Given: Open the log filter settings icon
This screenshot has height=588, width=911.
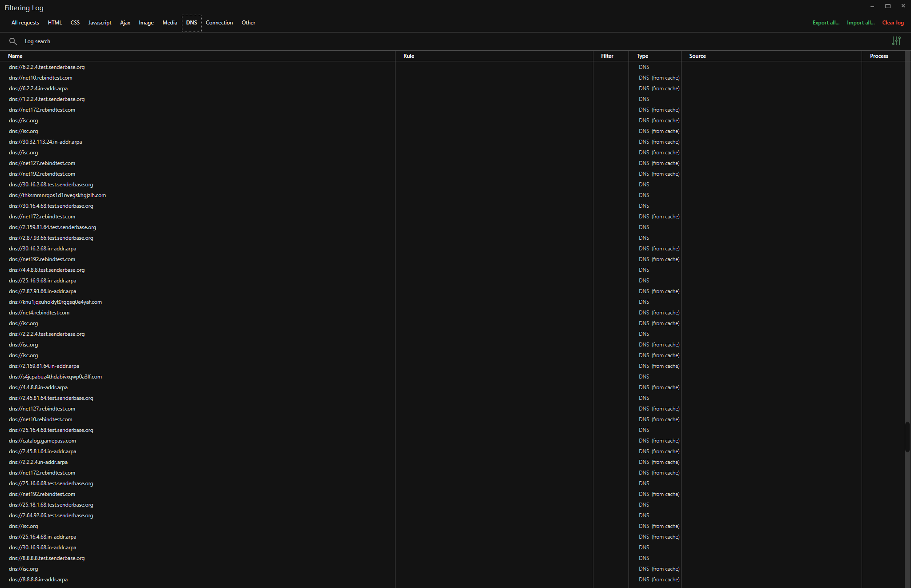Looking at the screenshot, I should (896, 41).
